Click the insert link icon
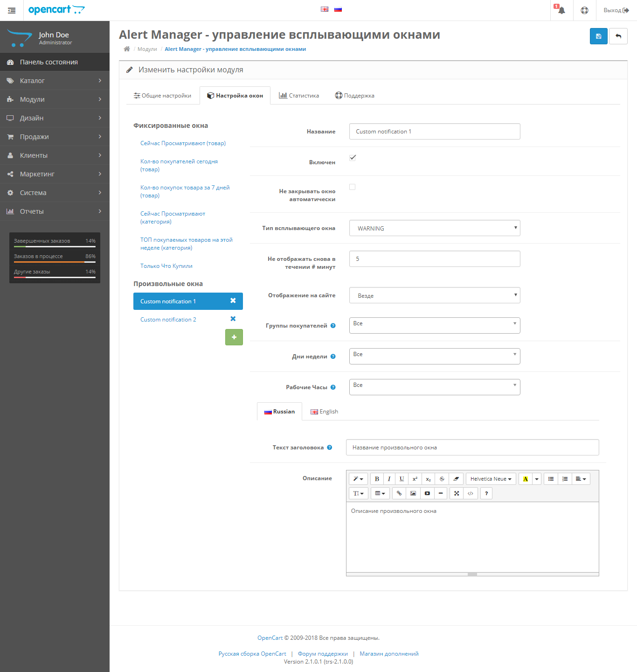This screenshot has width=637, height=672. click(399, 493)
